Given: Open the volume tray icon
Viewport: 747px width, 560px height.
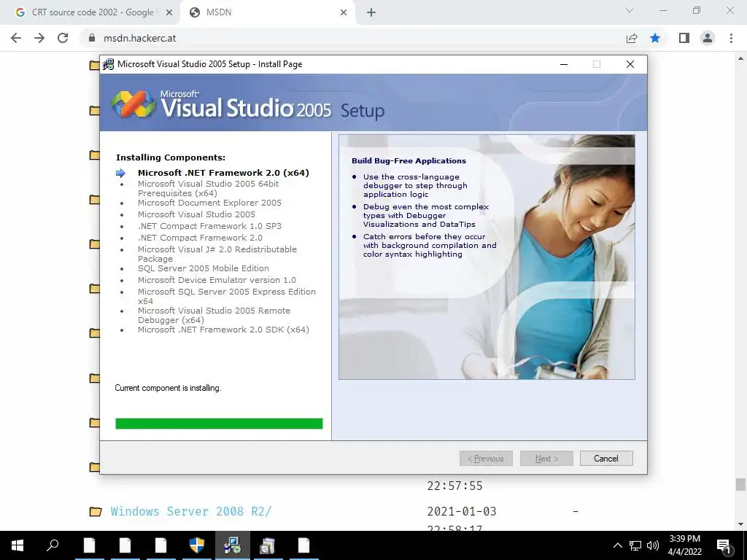Looking at the screenshot, I should [x=653, y=545].
